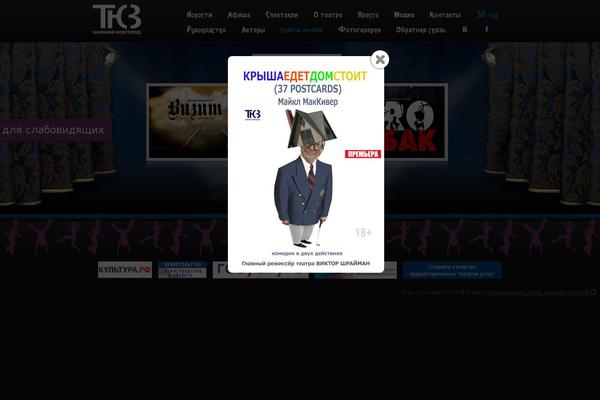Click the blue anniversary link in top menu
600x400 pixels.
tap(488, 15)
